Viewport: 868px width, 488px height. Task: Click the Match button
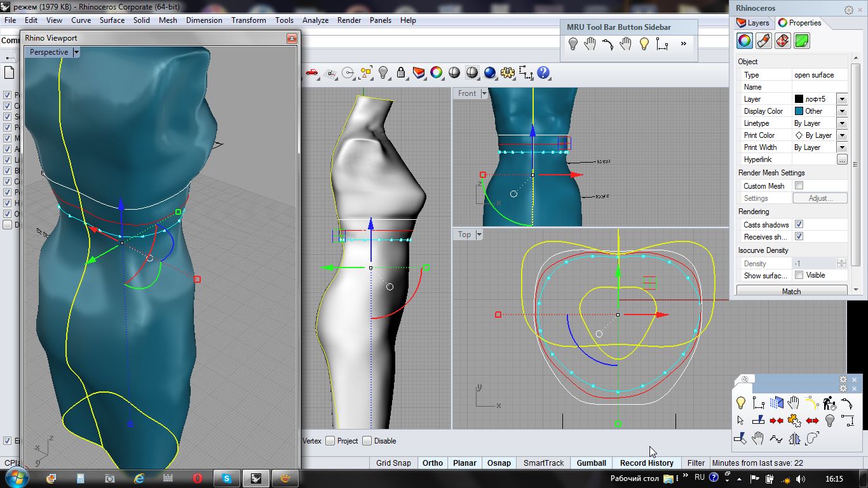point(791,291)
